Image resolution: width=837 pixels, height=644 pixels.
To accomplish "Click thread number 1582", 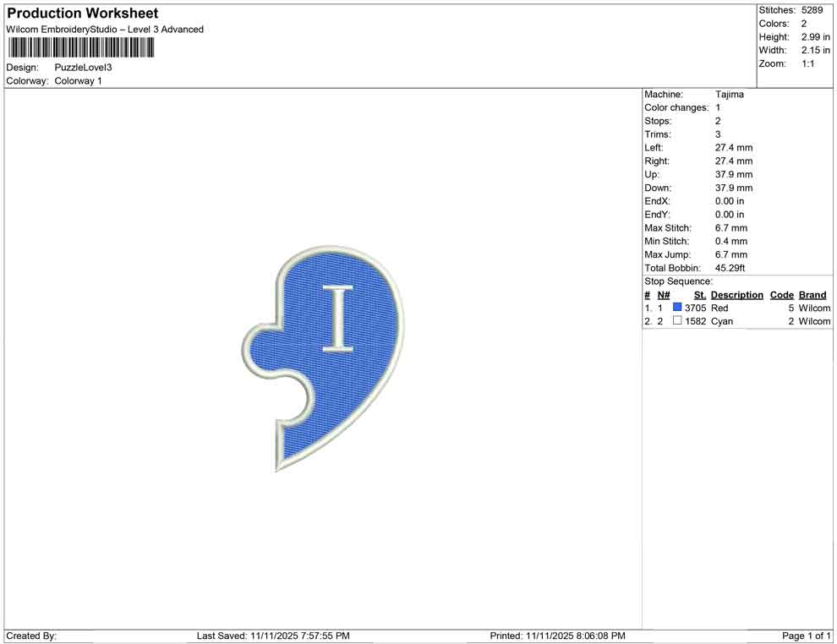I will [x=696, y=321].
